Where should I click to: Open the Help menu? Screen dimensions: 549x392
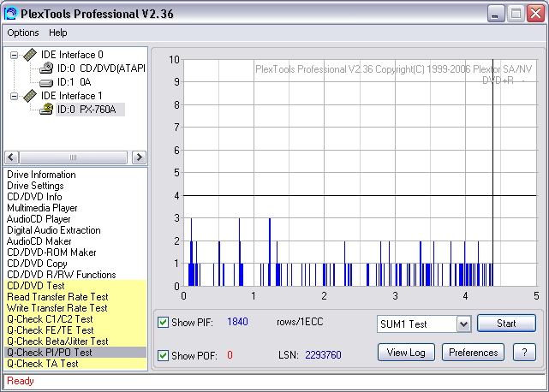(57, 33)
